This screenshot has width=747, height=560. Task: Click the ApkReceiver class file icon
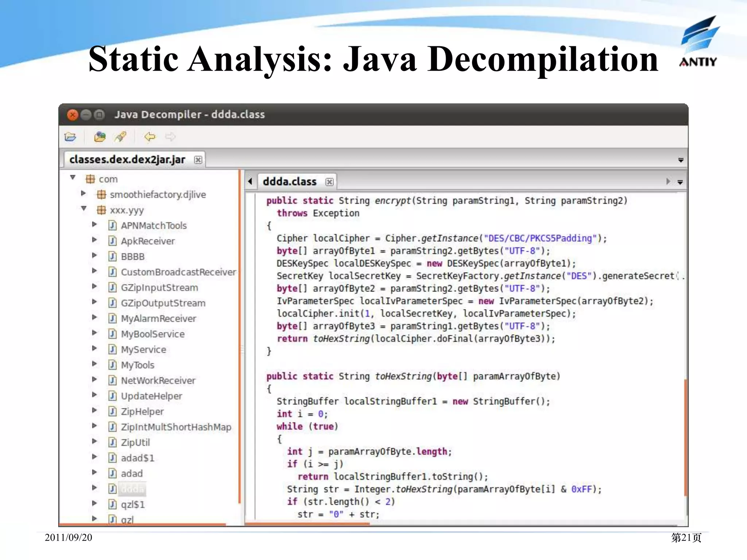[x=112, y=241]
